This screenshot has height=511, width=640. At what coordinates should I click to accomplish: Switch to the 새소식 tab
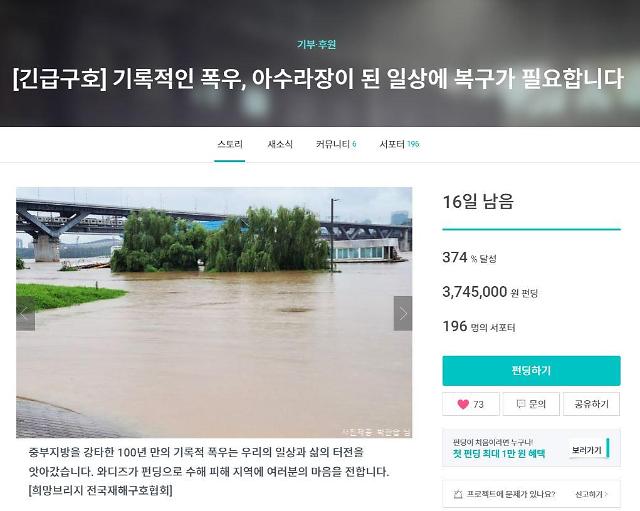[x=280, y=144]
